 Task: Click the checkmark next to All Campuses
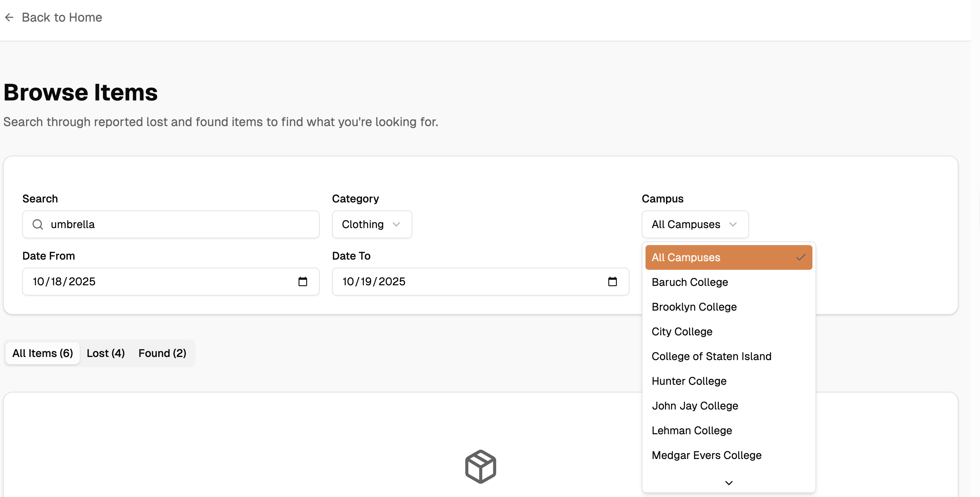[800, 257]
